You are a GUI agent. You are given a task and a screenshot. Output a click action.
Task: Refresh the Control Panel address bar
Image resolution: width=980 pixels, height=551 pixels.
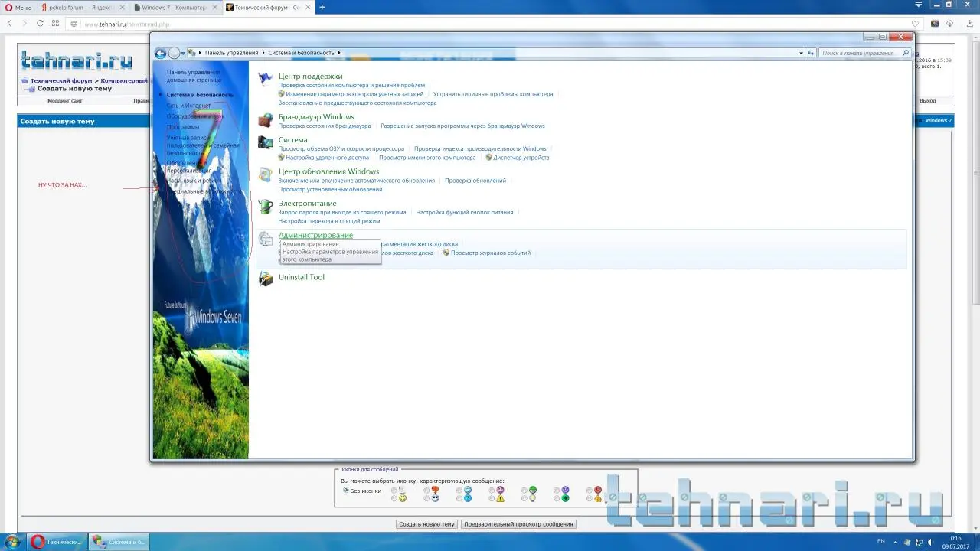811,53
